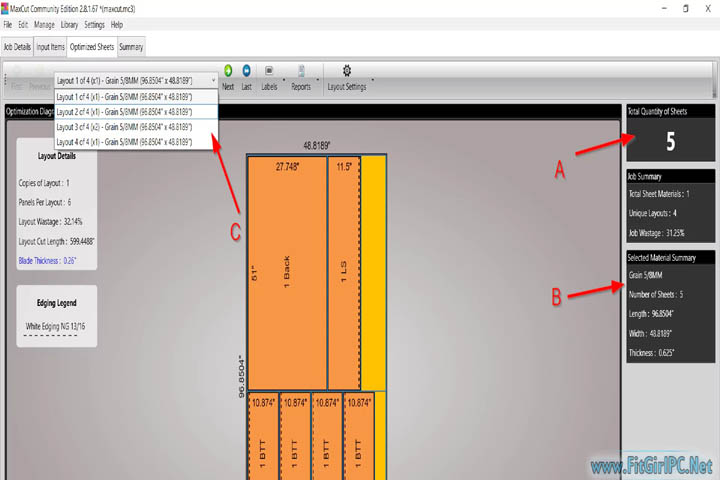This screenshot has height=480, width=720.
Task: Click the '1 LS' panel in the diagram
Action: [344, 272]
